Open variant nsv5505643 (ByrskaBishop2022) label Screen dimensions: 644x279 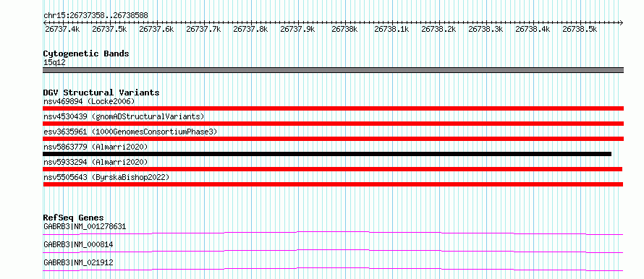106,177
